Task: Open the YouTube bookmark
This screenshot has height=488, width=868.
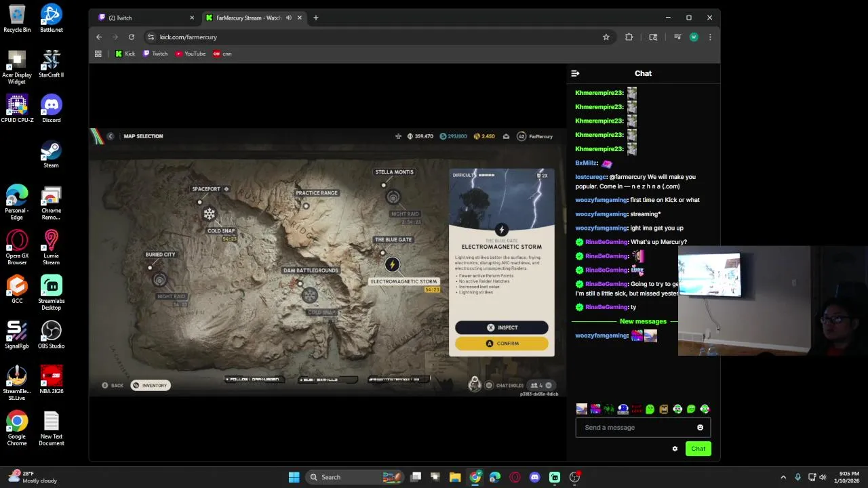Action: pyautogui.click(x=191, y=54)
